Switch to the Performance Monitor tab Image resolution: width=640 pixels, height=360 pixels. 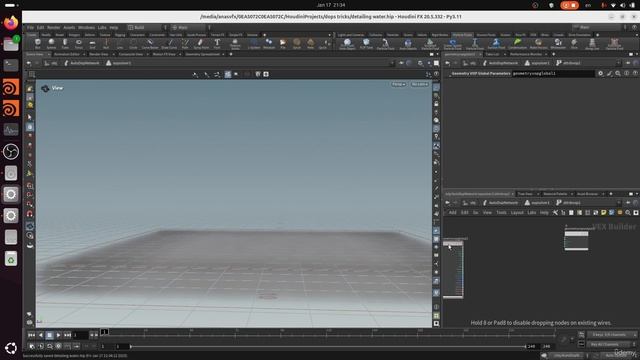(x=526, y=54)
